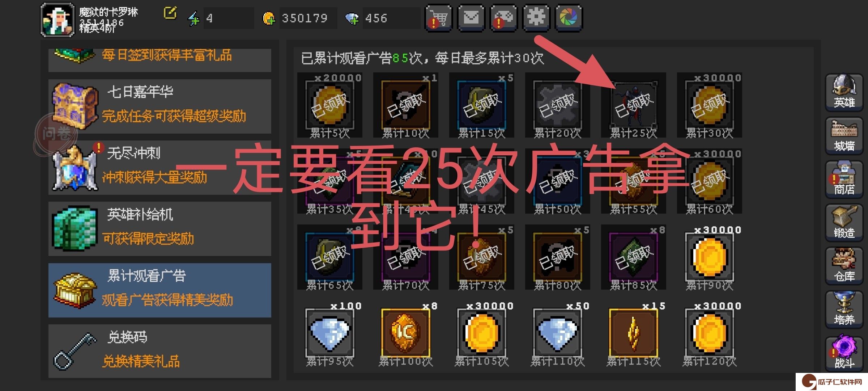Open the shopping cart icon in top bar
This screenshot has height=391, width=868.
[x=438, y=18]
